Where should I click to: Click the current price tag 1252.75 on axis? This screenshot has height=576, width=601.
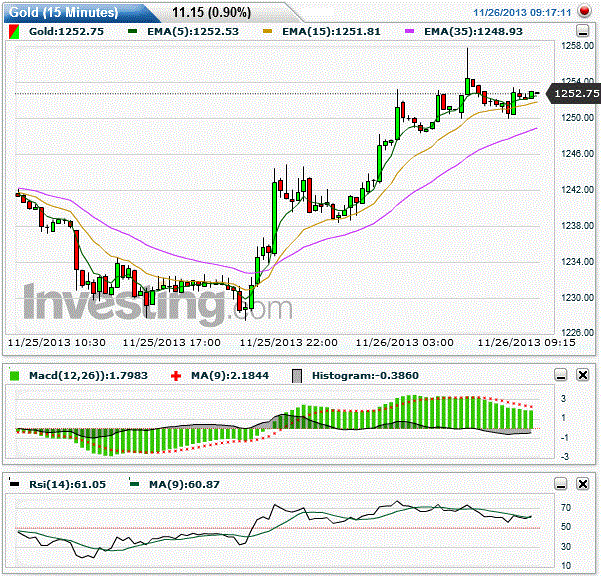573,94
